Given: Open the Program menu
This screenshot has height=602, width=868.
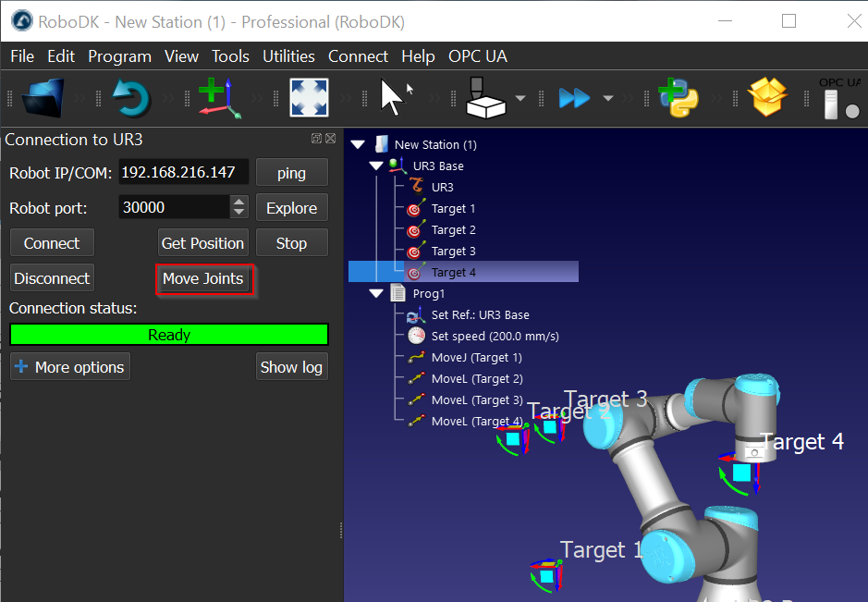Looking at the screenshot, I should [119, 56].
